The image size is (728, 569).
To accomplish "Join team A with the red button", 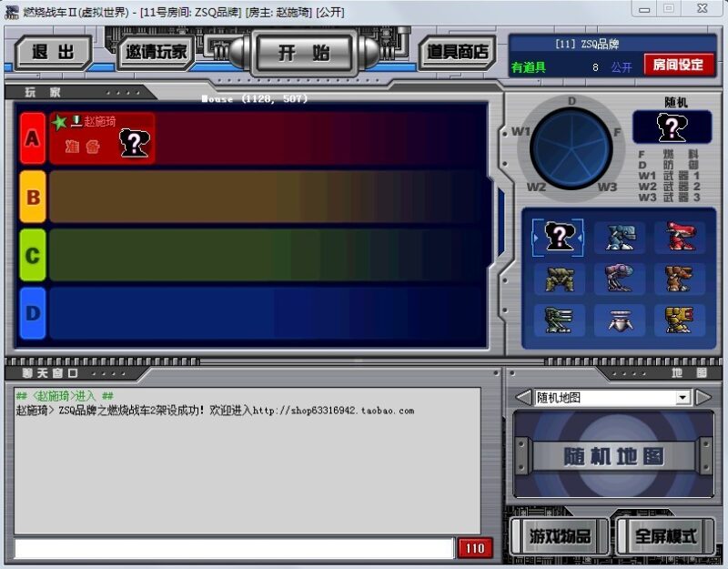I will (33, 138).
